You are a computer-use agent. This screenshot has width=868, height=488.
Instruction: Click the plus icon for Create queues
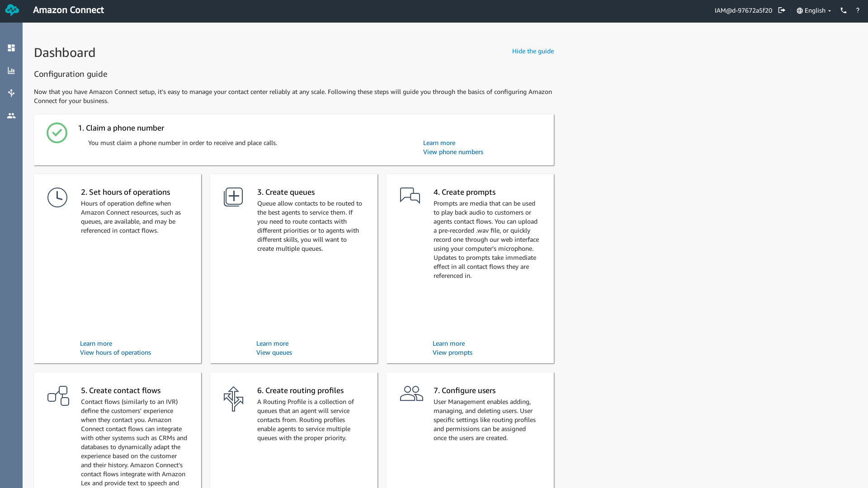[x=233, y=197]
